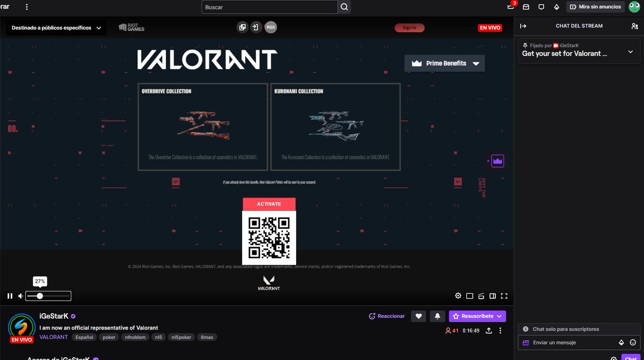Open the three-dot more menu in top bar

click(27, 7)
